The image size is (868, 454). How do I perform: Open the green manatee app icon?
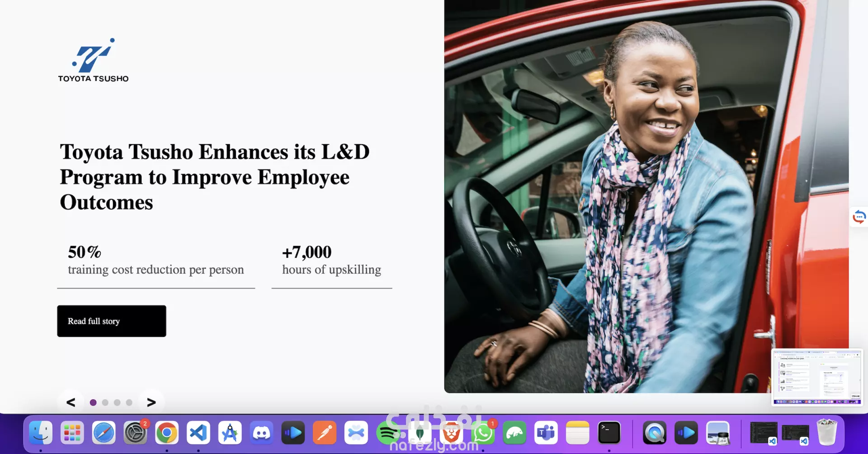pyautogui.click(x=514, y=433)
